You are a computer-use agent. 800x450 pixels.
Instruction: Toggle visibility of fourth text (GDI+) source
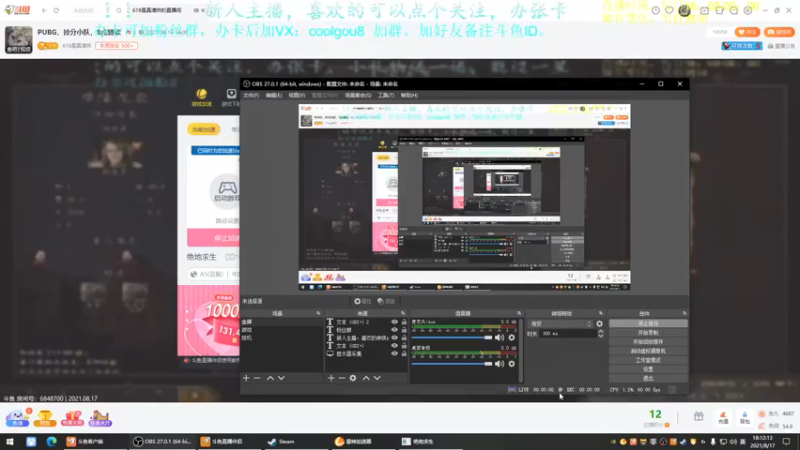point(394,346)
